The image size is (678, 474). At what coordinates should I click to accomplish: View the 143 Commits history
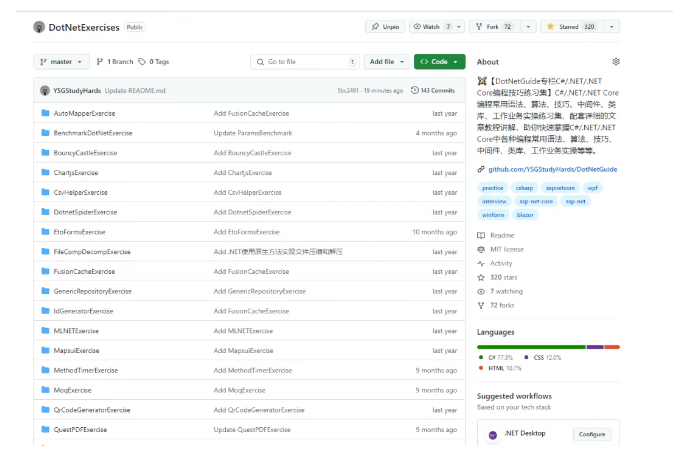point(433,90)
